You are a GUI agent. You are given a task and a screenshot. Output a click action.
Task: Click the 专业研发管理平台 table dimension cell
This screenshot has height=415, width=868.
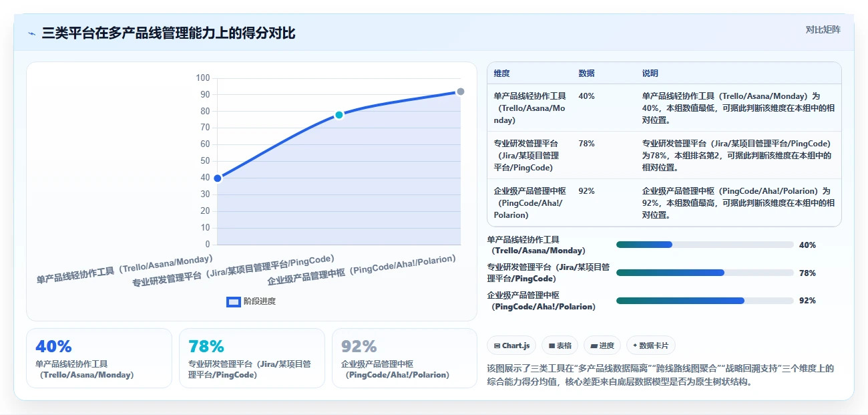pyautogui.click(x=529, y=156)
